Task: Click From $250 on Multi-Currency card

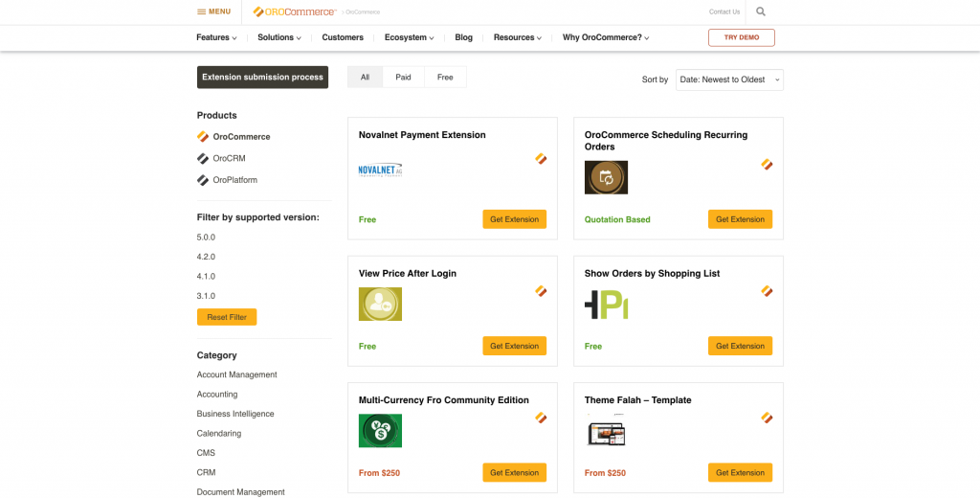Action: pos(379,473)
